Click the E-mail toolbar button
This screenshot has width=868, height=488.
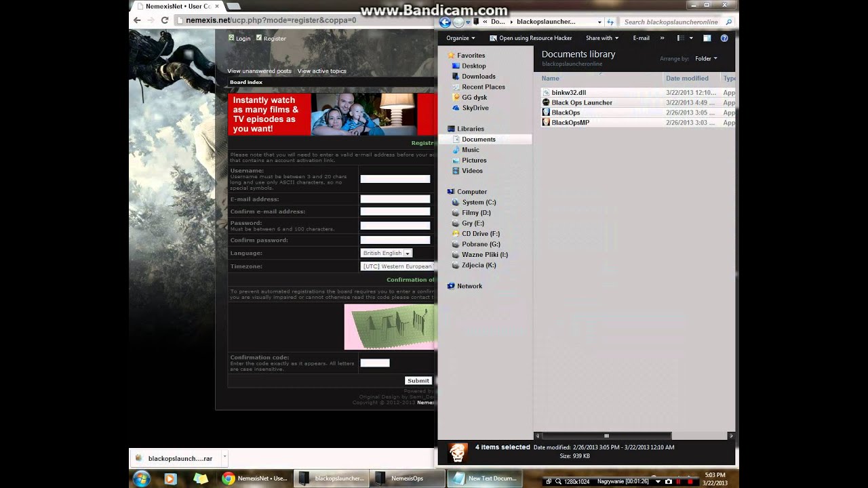641,38
